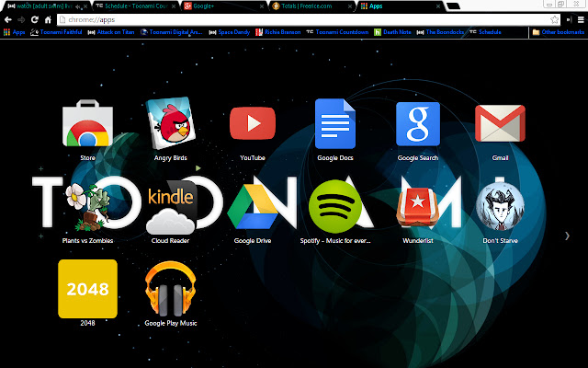Open the 2048 game tile

pyautogui.click(x=87, y=289)
